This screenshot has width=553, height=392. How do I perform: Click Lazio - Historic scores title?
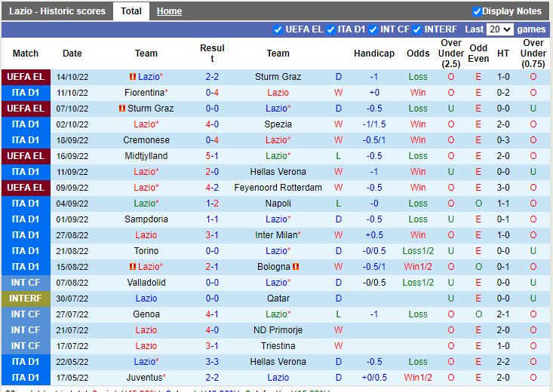[x=57, y=11]
